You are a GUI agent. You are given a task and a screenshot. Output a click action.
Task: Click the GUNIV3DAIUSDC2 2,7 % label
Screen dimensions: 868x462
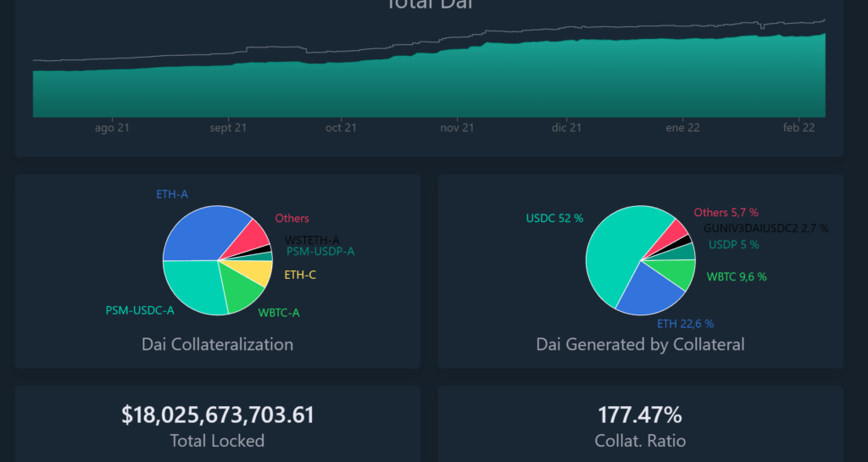click(x=766, y=228)
